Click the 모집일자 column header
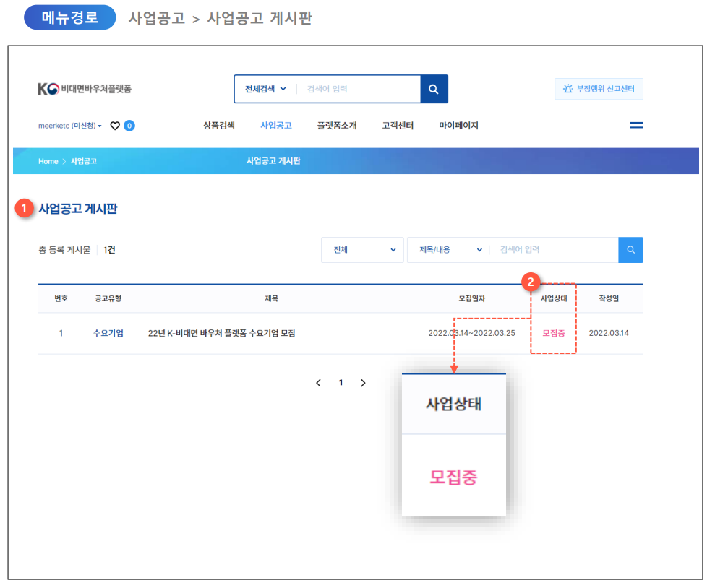 472,299
